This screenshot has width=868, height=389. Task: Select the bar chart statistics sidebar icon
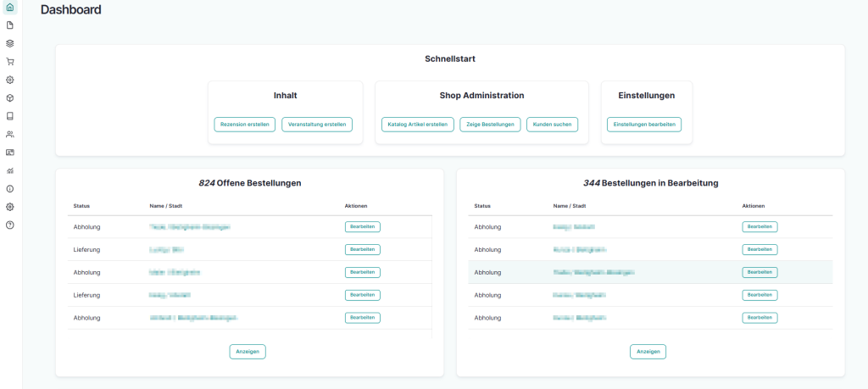click(x=10, y=170)
